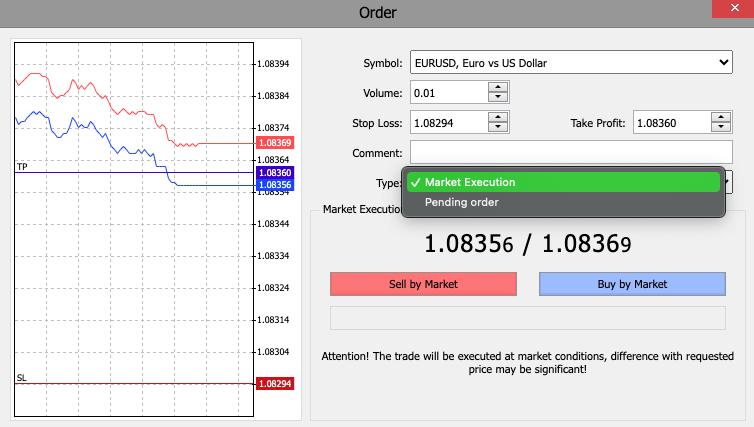Screen dimensions: 754x427
Task: Click the Stop Loss input field
Action: pyautogui.click(x=449, y=123)
